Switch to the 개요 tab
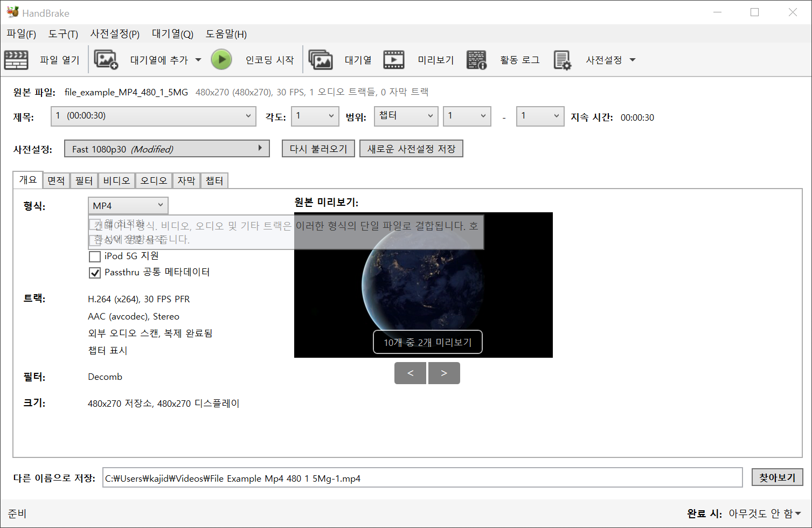The width and height of the screenshot is (812, 528). point(28,180)
